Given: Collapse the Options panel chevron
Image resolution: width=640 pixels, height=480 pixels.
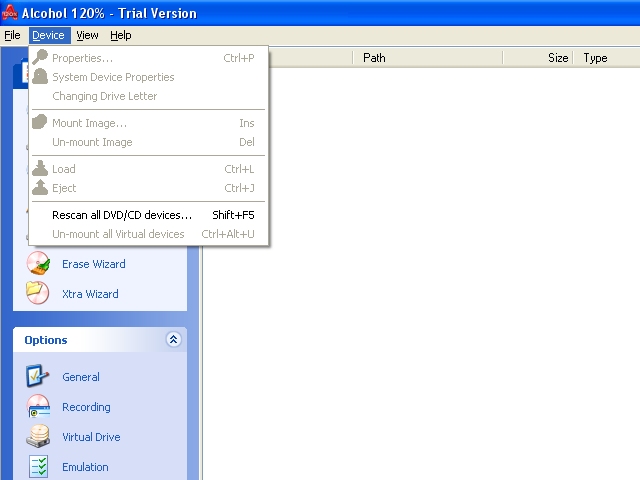Looking at the screenshot, I should pos(173,340).
